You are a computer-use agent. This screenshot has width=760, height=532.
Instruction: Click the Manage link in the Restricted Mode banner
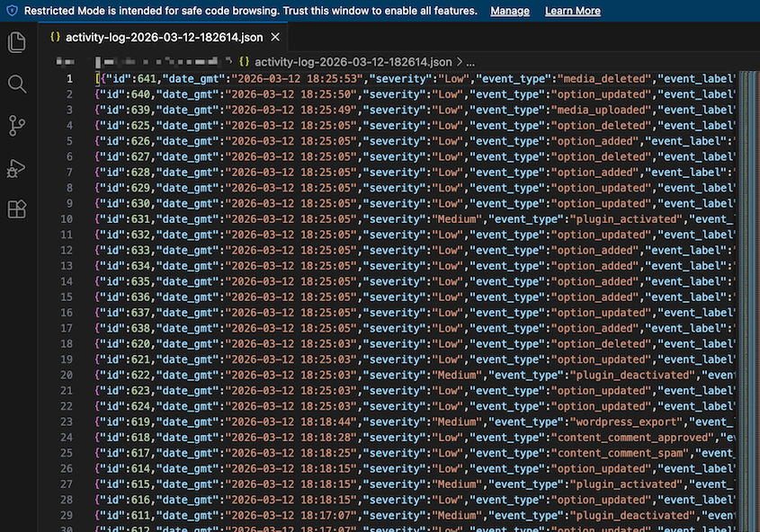(x=510, y=11)
